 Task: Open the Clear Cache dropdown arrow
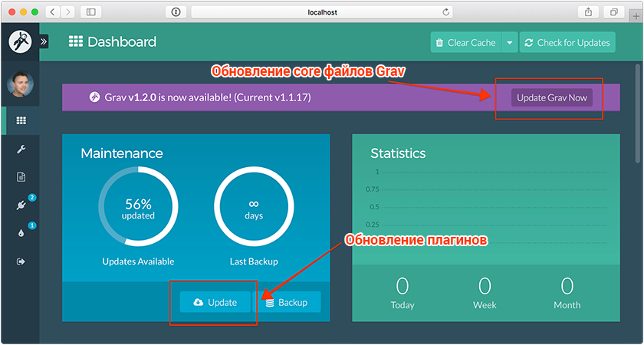tap(510, 42)
